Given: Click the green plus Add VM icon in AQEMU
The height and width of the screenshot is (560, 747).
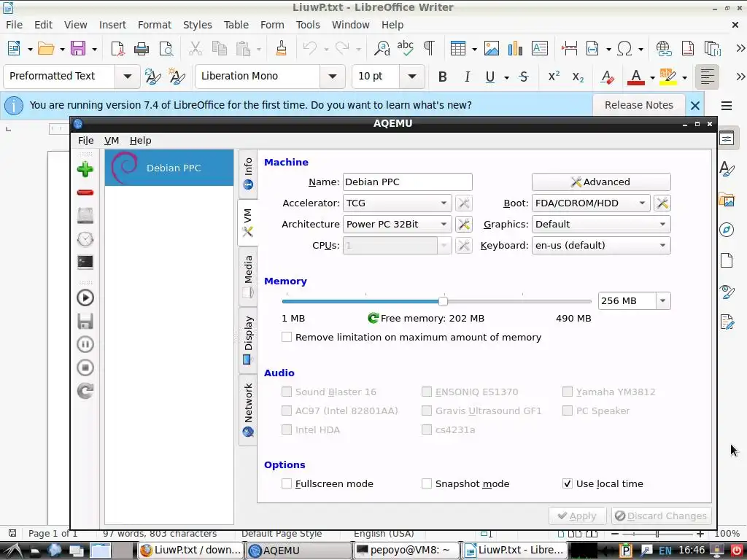Looking at the screenshot, I should [x=85, y=169].
